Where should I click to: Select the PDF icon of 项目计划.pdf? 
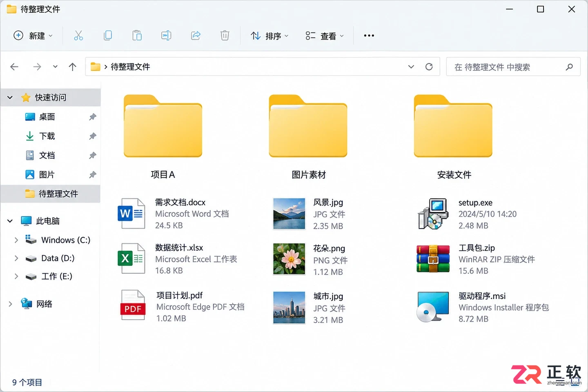tap(133, 305)
